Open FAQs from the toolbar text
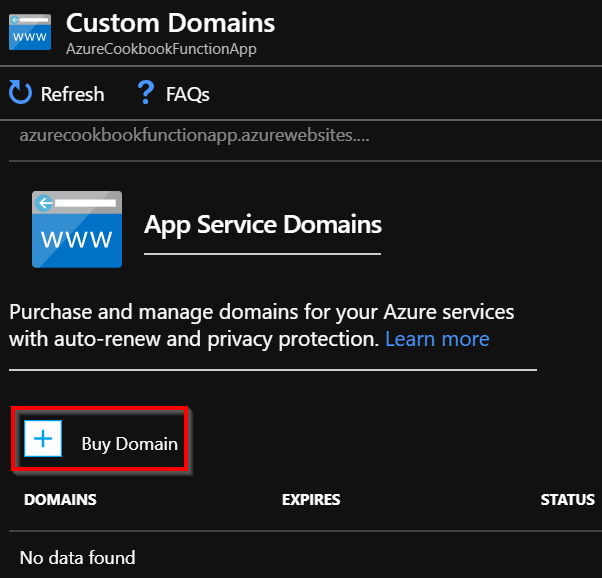Viewport: 602px width, 578px height. tap(188, 94)
